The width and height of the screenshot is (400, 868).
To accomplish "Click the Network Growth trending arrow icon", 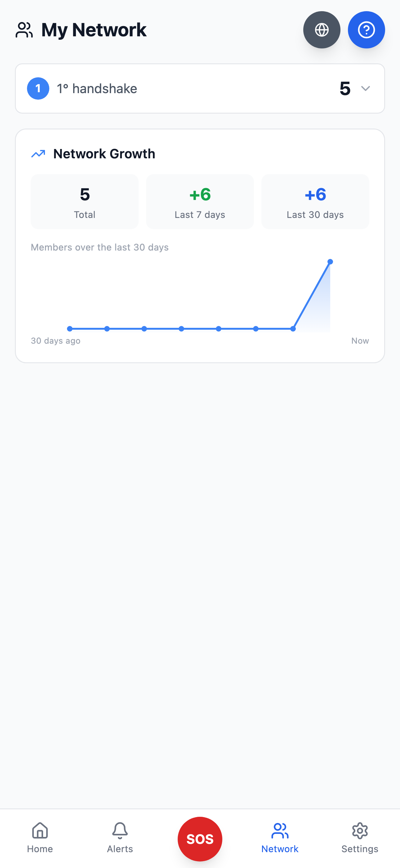I will click(38, 154).
